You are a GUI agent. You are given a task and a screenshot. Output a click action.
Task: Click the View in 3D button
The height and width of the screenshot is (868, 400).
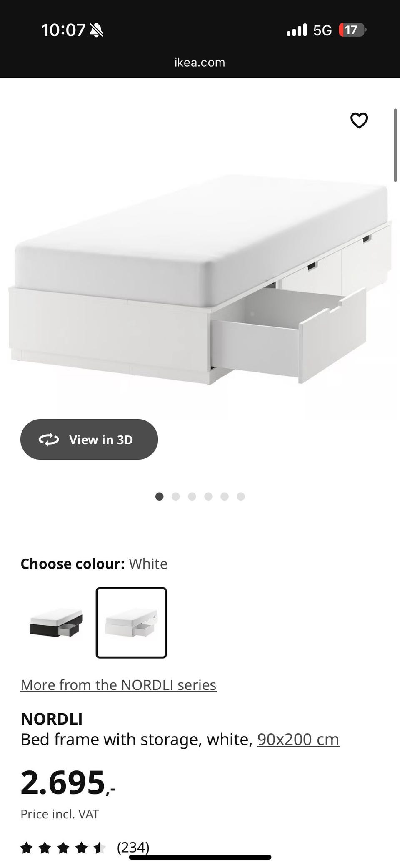(x=89, y=439)
